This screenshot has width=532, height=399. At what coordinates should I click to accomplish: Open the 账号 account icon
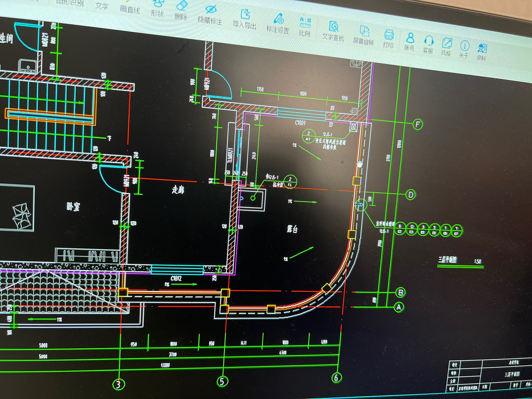(x=410, y=38)
